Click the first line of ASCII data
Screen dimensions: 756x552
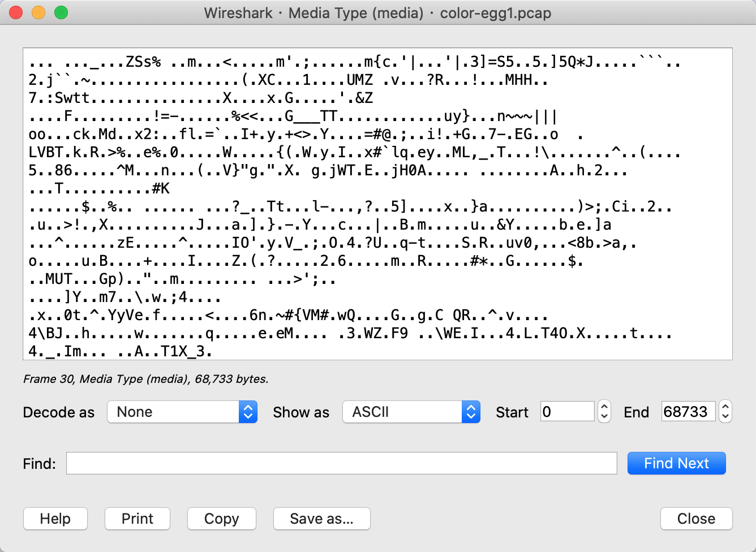click(x=354, y=62)
